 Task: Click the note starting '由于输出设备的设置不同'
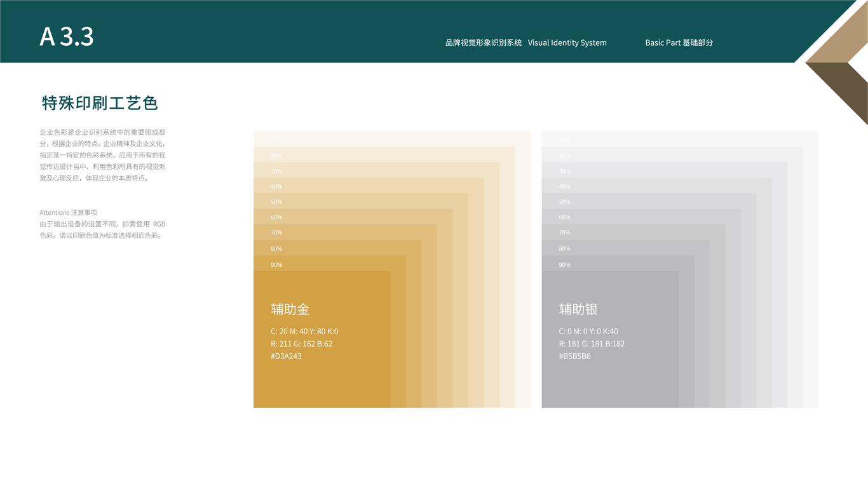point(103,229)
